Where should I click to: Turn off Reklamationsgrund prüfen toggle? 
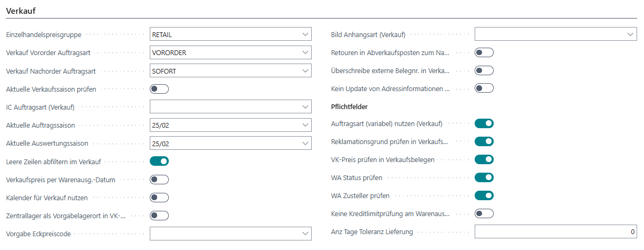[484, 141]
